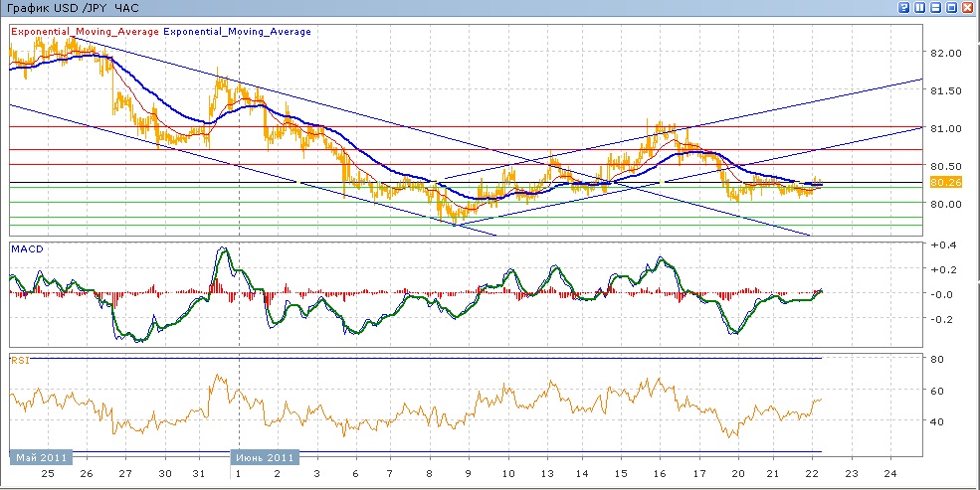Click the current price tag 80.26
This screenshot has height=490, width=980.
pos(943,182)
